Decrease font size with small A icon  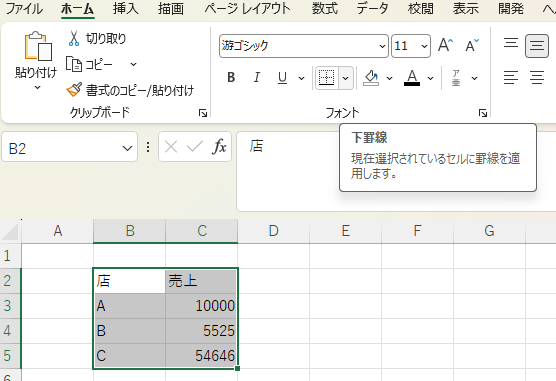[472, 45]
